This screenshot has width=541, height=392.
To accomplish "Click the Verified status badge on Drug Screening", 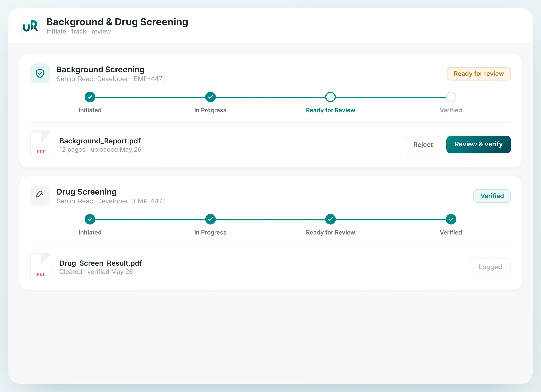I will tap(492, 196).
